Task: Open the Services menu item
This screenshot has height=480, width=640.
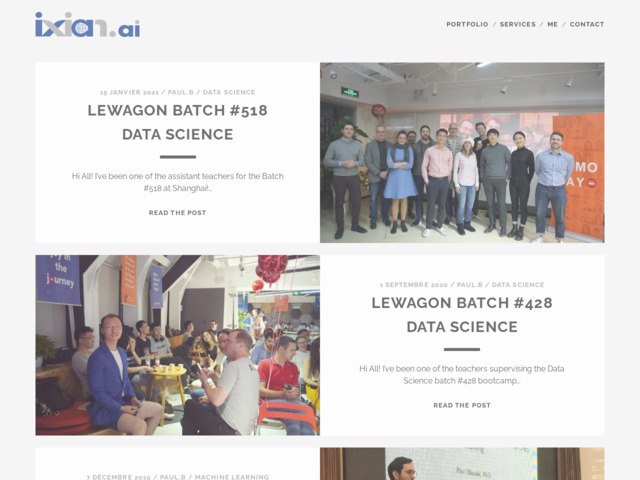Action: point(518,24)
